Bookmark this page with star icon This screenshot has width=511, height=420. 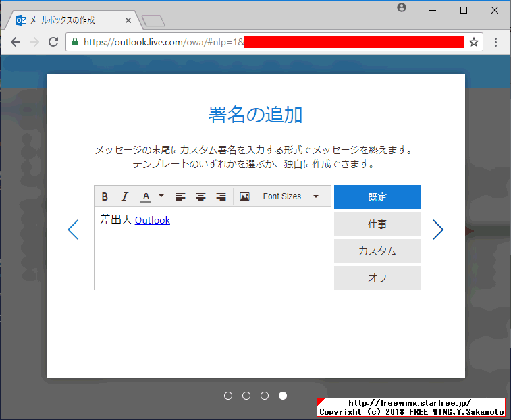point(473,42)
